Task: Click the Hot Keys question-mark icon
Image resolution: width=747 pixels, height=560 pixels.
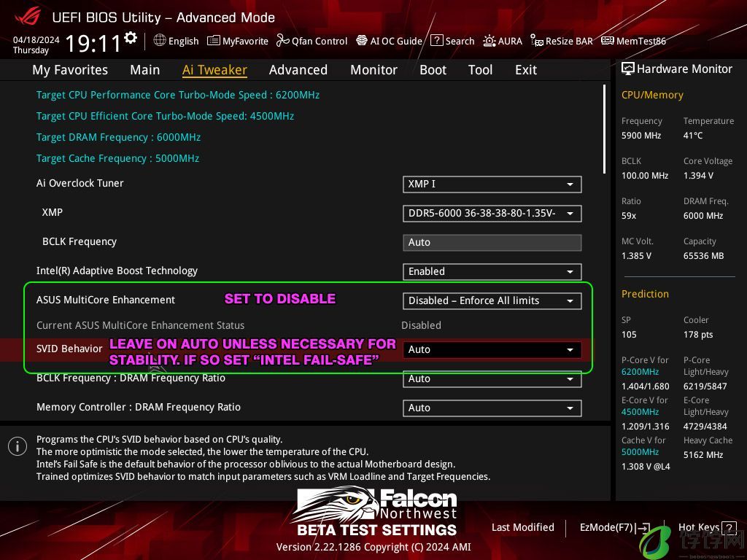Action: [729, 528]
